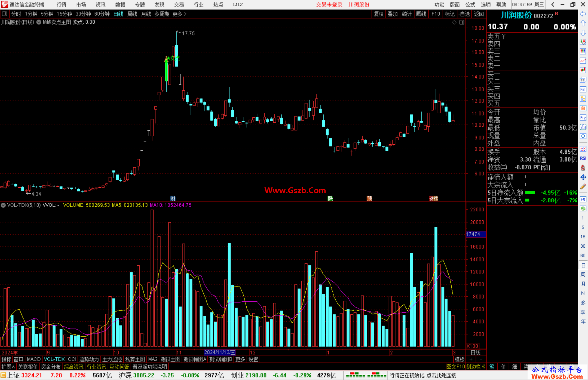Viewport: 588px width, 380px height.
Task: Open the self-selected list icon with checkmark
Action: pos(583,42)
